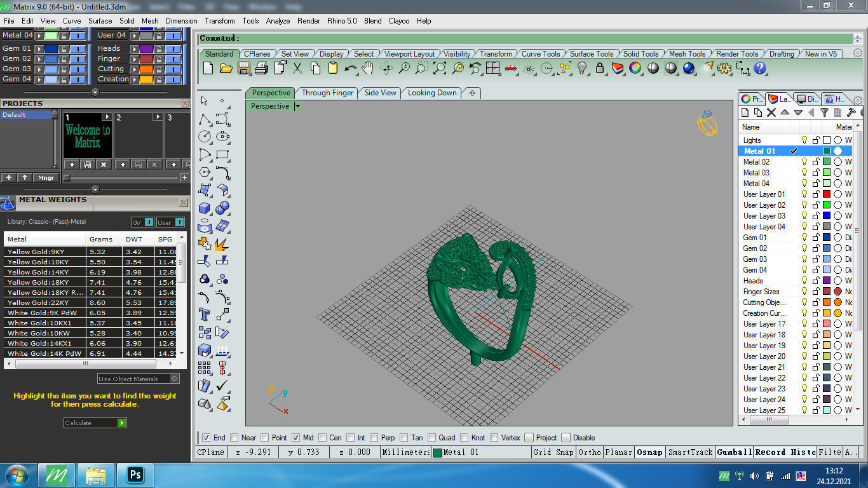Enable the Point osnap checkbox

click(x=264, y=437)
